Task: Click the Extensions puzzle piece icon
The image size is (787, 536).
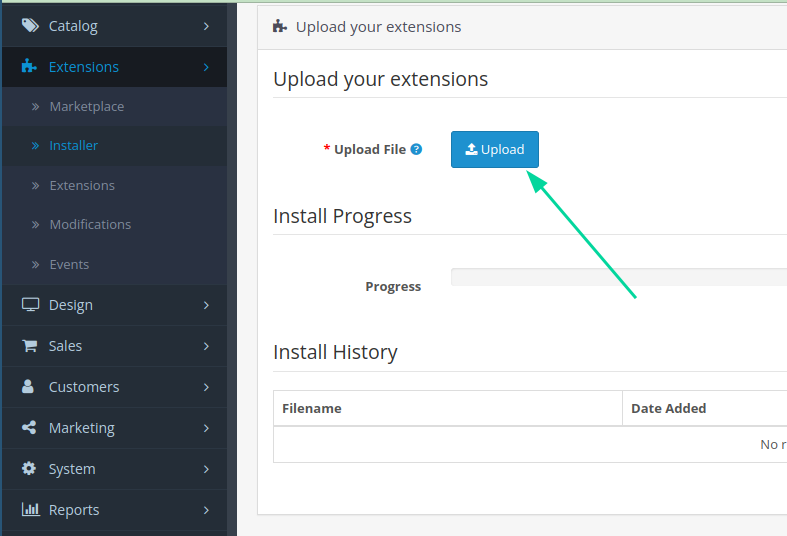Action: pos(30,67)
